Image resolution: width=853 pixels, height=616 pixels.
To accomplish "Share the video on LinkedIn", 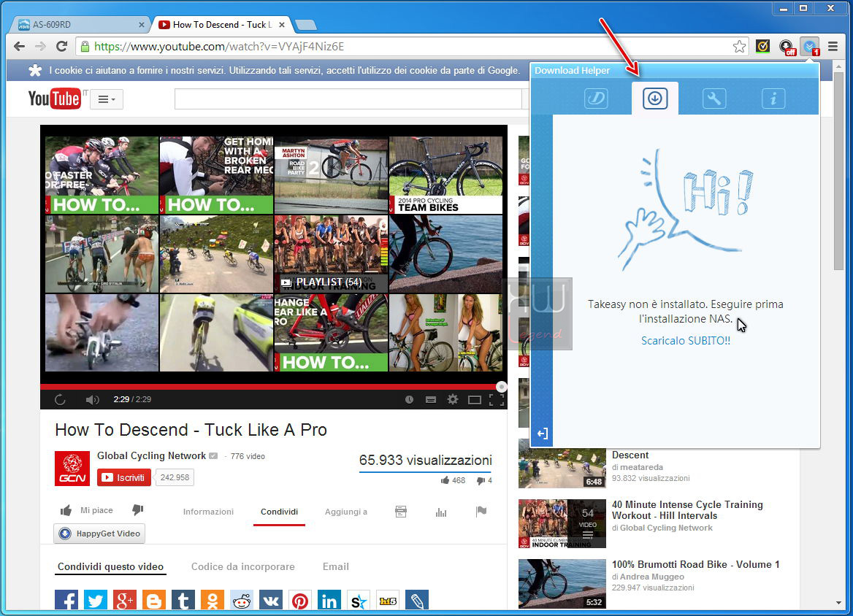I will pos(329,601).
